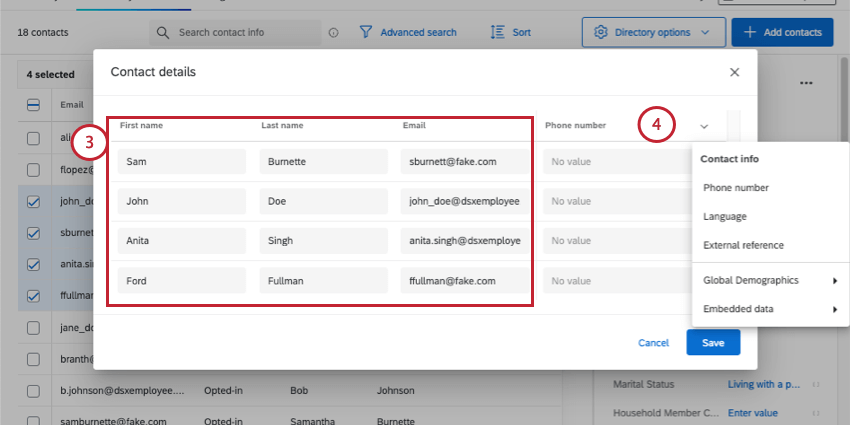Click the Directory options gear icon
Viewport: 850px width, 425px height.
click(x=601, y=32)
